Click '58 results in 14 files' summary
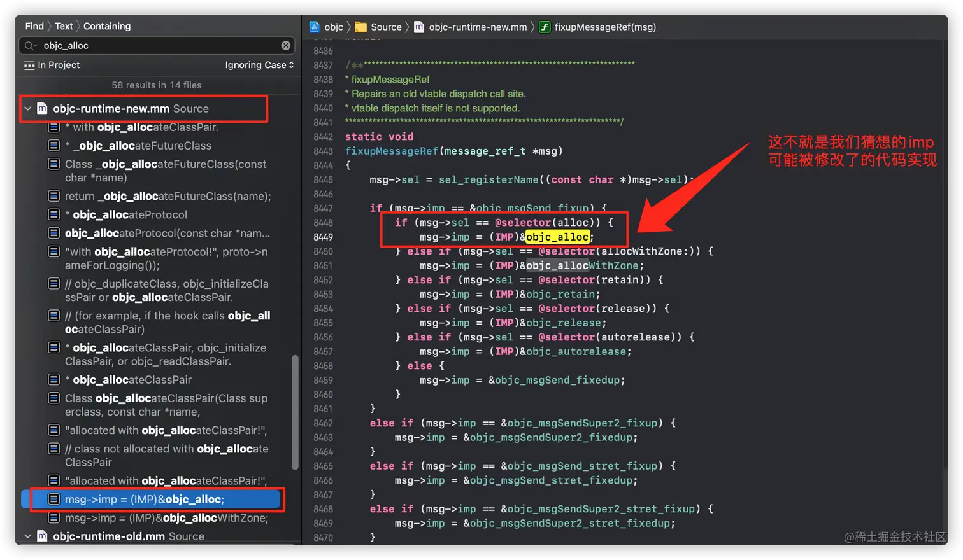963x560 pixels. point(157,85)
